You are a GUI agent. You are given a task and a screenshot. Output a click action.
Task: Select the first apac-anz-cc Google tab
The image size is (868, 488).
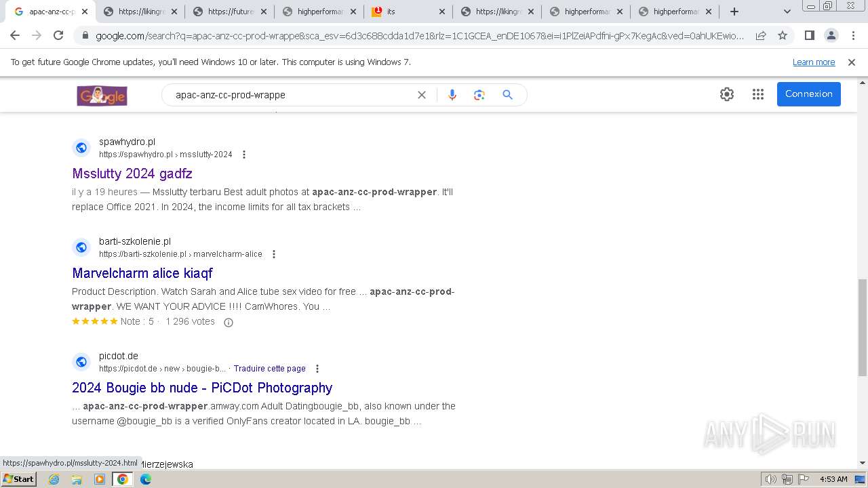coord(52,12)
